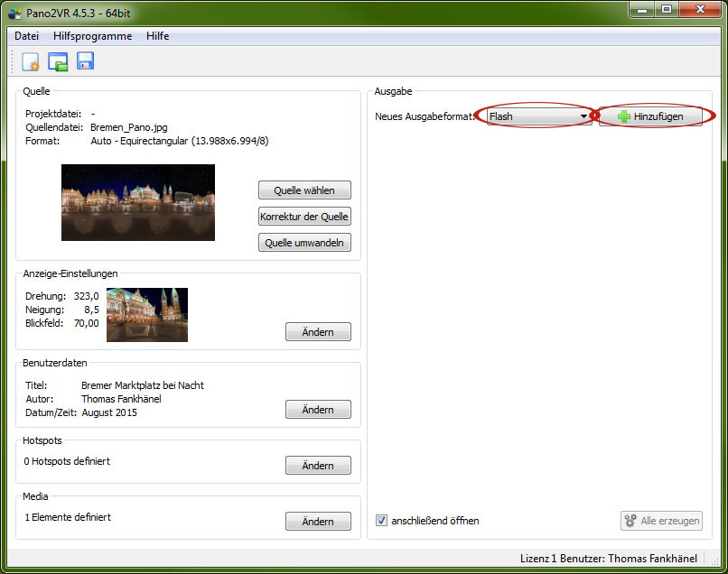Image resolution: width=728 pixels, height=574 pixels.
Task: Click the green plus Hinzufügen button
Action: tap(650, 116)
